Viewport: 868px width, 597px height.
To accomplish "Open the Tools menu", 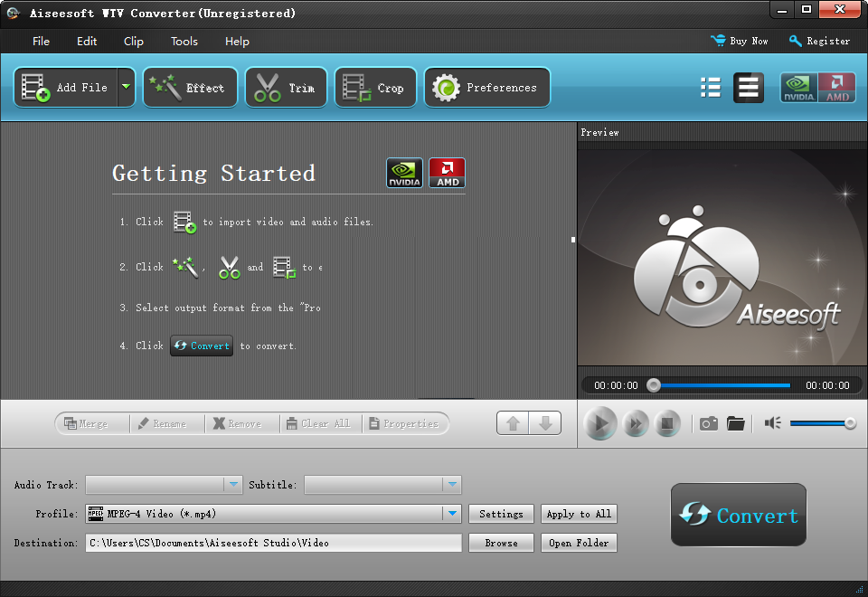I will click(x=184, y=41).
